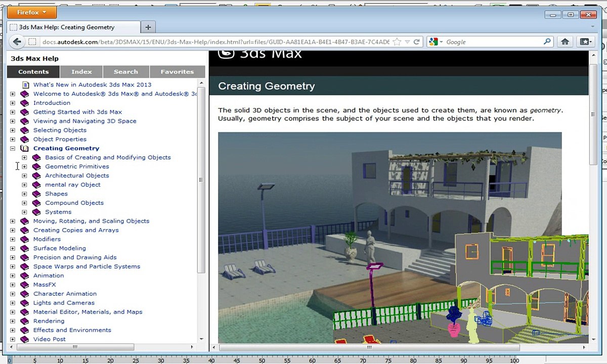Image resolution: width=607 pixels, height=364 pixels.
Task: Click the book icon next to Rendering
Action: point(25,321)
